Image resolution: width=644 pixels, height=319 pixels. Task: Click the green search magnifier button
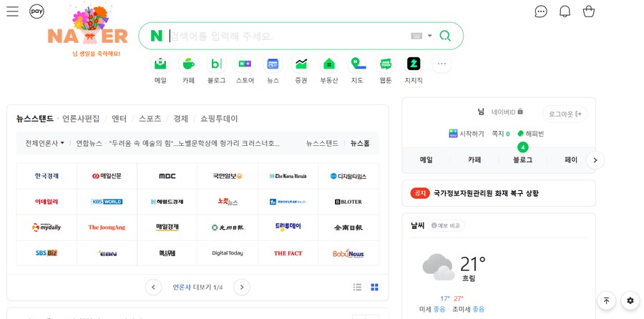tap(445, 36)
